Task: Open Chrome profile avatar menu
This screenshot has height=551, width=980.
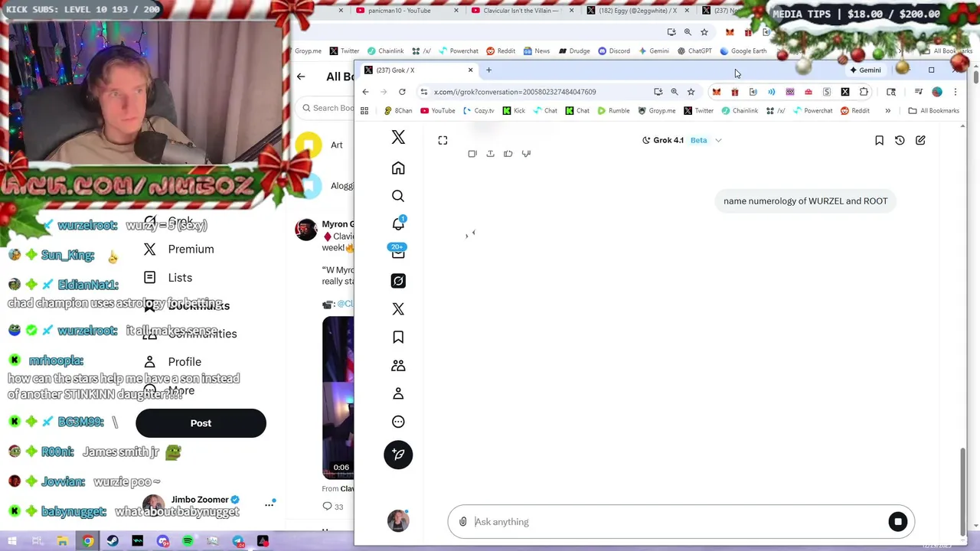Action: 937,92
